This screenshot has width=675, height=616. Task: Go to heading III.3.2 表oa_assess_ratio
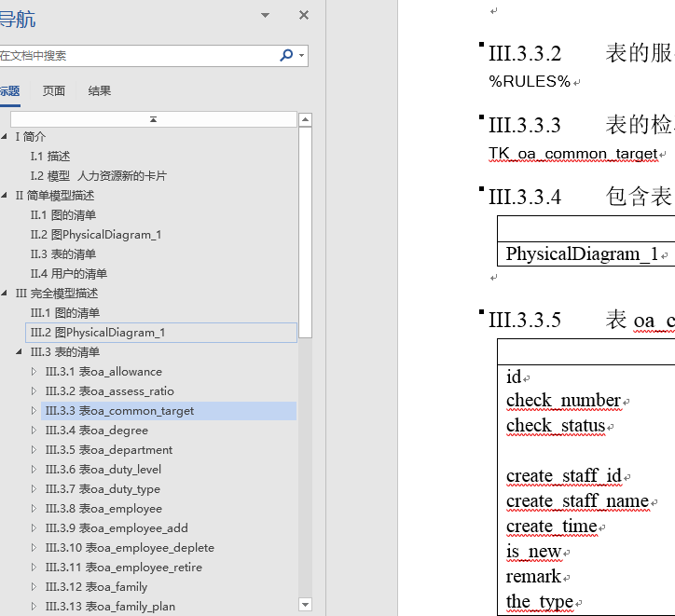point(110,391)
